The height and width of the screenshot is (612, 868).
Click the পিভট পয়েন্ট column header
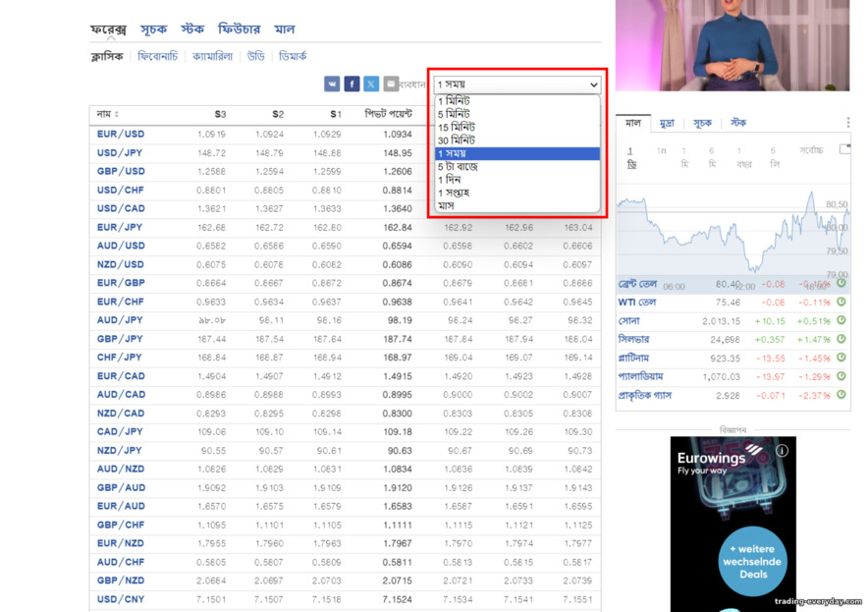[388, 114]
